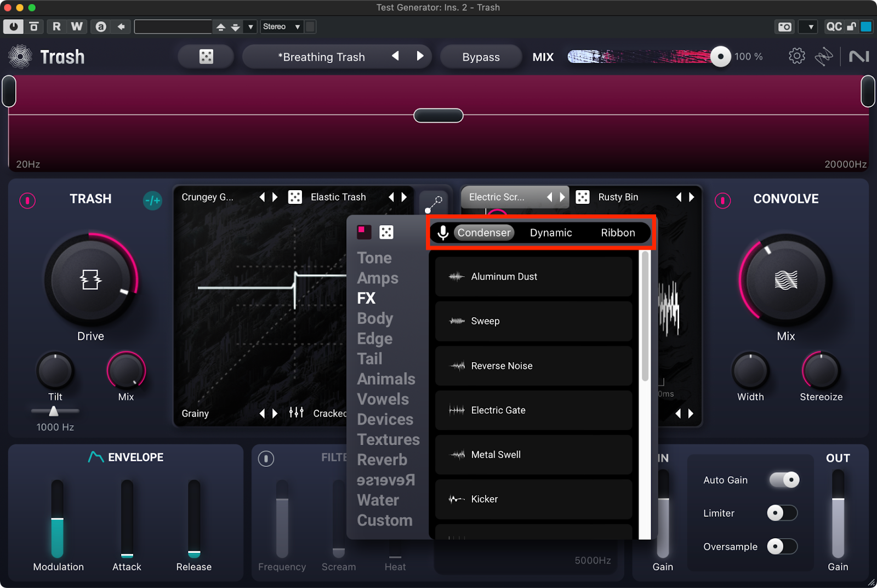Open the Tone impulse category

(374, 258)
